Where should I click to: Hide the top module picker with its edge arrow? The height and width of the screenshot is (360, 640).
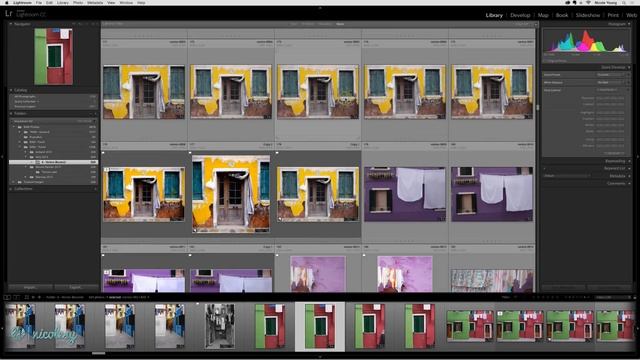point(320,8)
